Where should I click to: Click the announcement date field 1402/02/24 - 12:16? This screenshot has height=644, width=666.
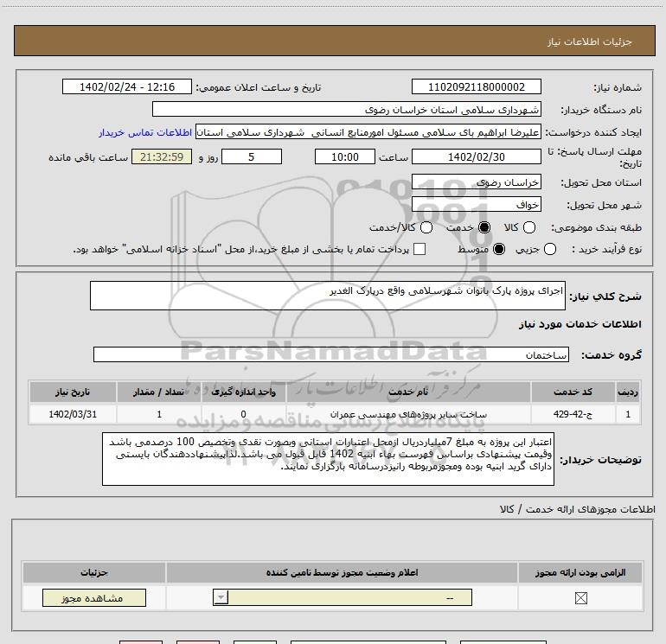click(127, 86)
